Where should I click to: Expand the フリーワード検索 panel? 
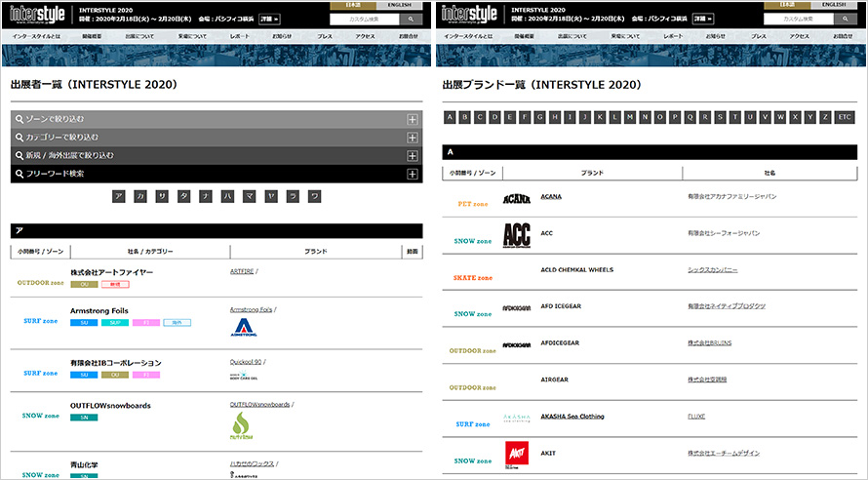pos(217,174)
